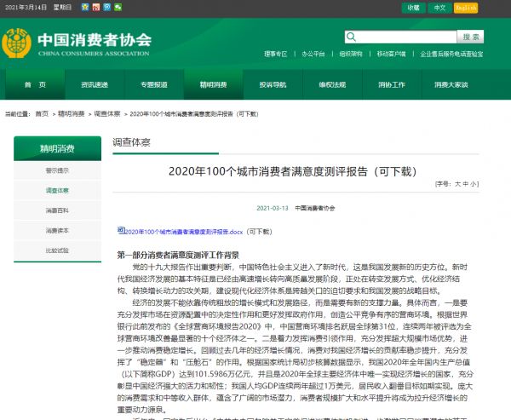Select 消费百科 in the sidebar

[x=57, y=210]
